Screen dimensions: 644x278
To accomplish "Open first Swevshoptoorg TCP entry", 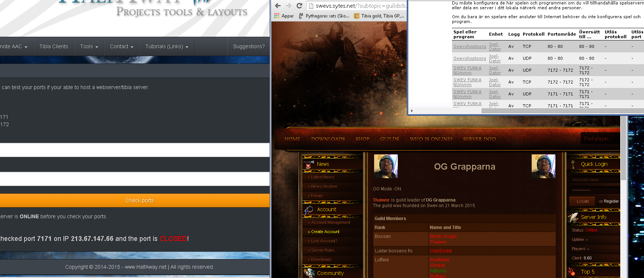I will point(469,46).
